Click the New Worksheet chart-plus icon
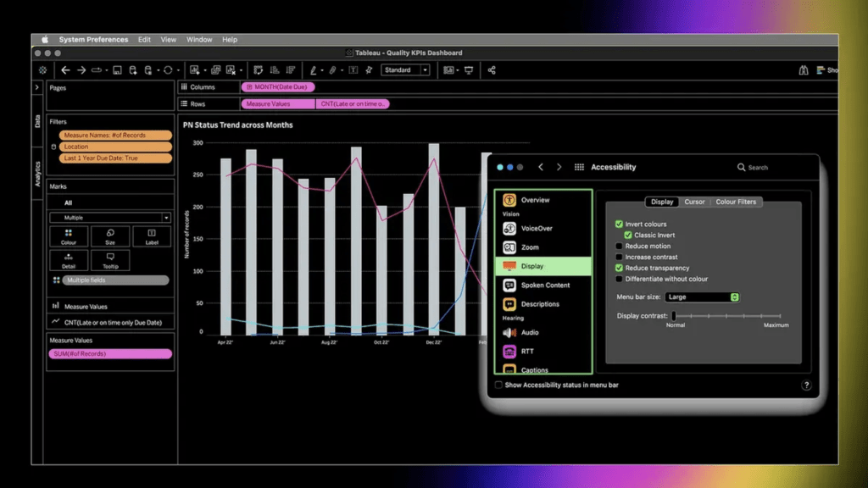 click(x=194, y=70)
